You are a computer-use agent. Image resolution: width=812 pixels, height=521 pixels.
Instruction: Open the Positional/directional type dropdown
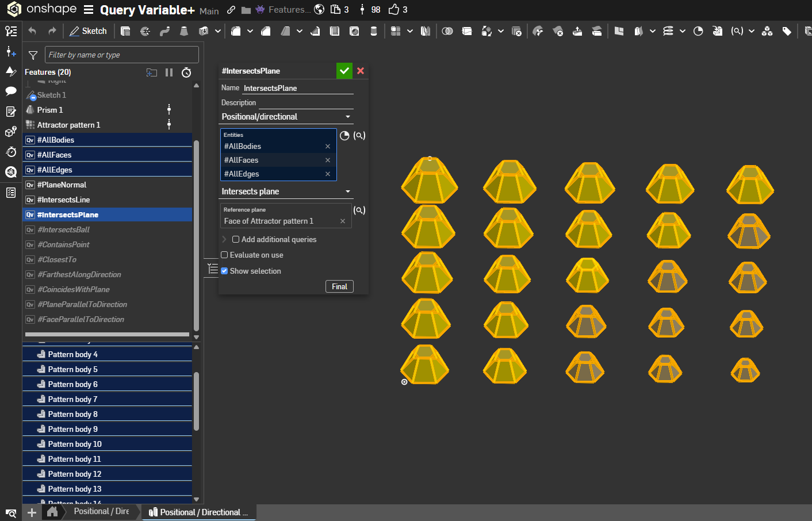(286, 117)
